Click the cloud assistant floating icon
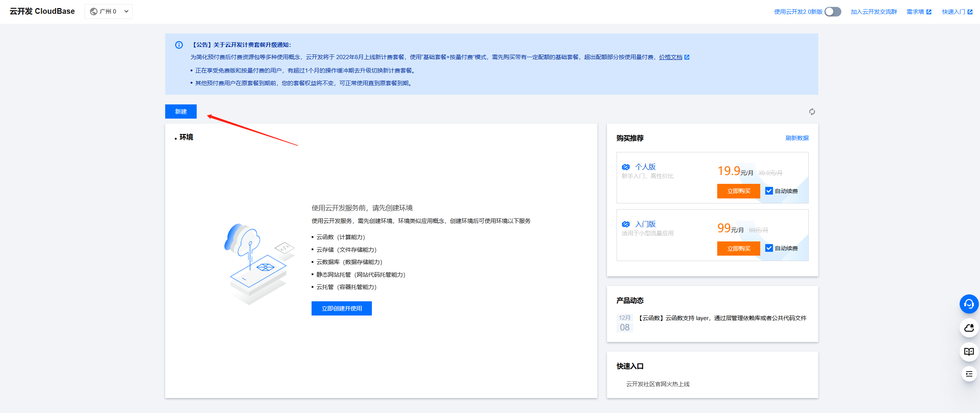The image size is (980, 413). coord(969,328)
